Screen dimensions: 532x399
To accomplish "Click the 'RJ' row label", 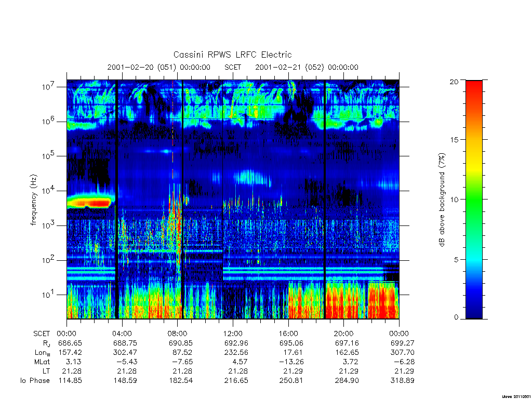I will coord(46,343).
